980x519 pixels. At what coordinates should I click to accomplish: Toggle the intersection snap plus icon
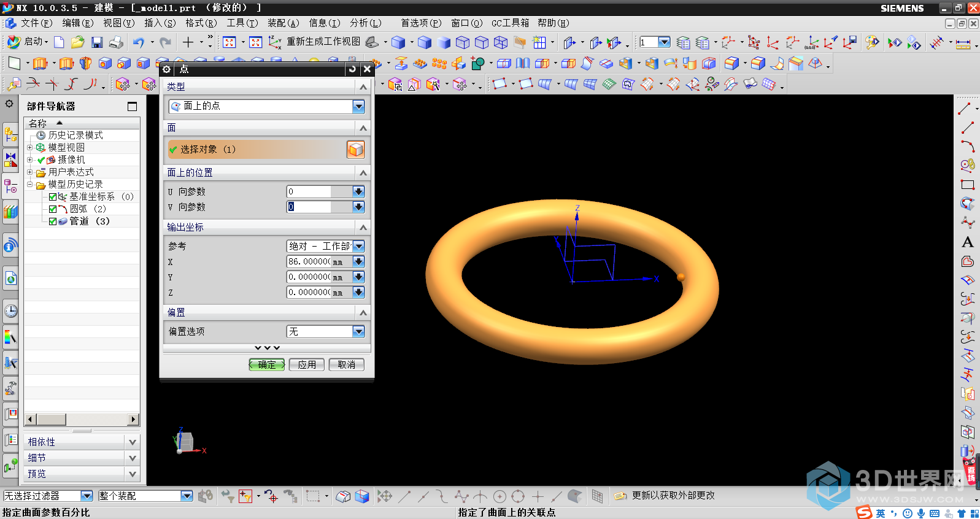coord(538,496)
